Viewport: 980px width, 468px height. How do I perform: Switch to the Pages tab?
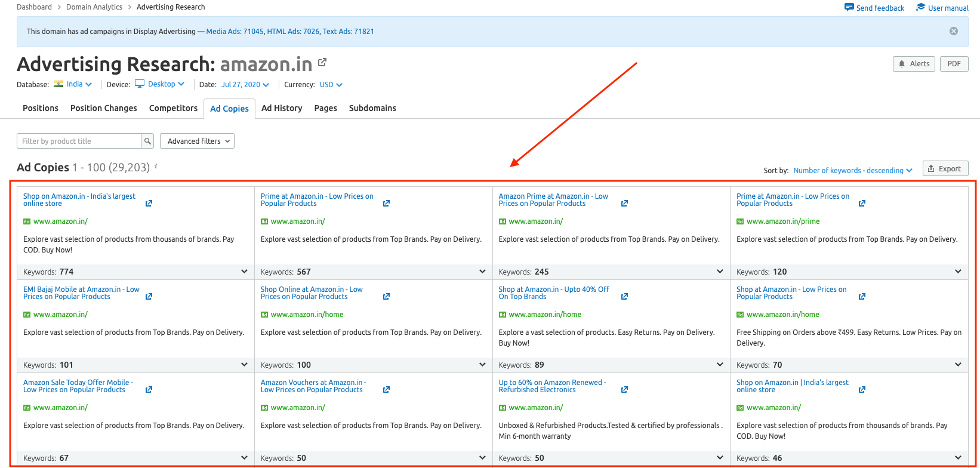(x=326, y=108)
